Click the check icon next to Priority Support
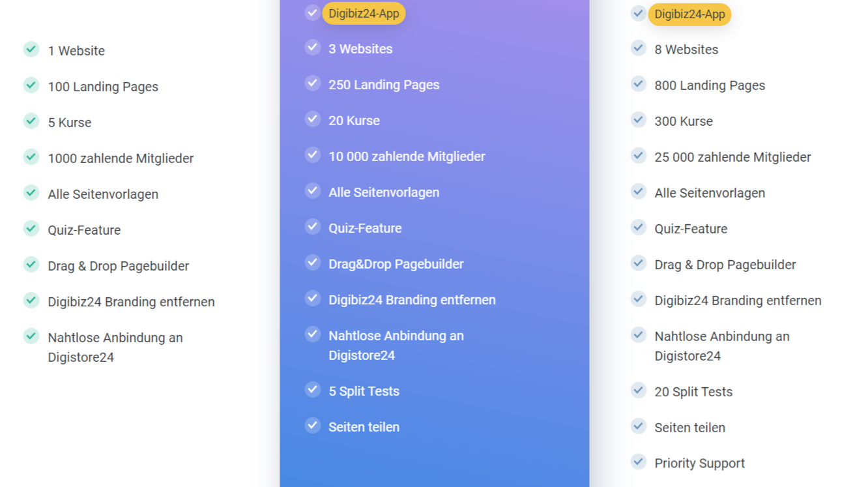This screenshot has width=868, height=487. click(639, 462)
